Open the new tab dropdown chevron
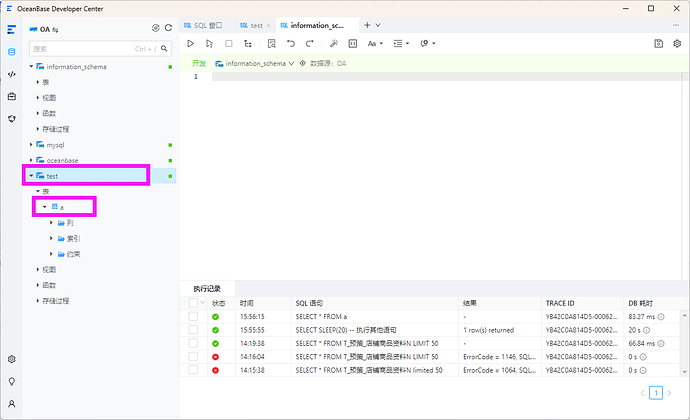This screenshot has height=420, width=690. 378,25
